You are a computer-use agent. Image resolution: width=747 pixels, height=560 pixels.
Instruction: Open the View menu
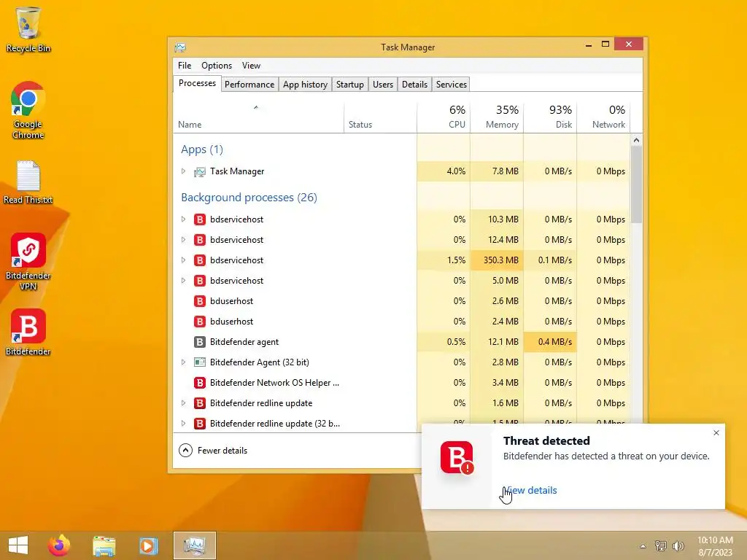point(251,66)
